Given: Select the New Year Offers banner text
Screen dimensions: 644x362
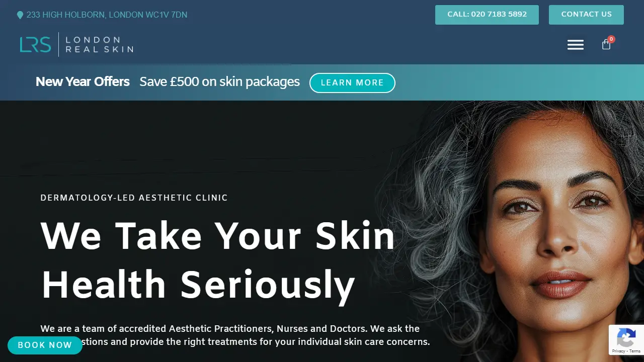Looking at the screenshot, I should tap(83, 82).
